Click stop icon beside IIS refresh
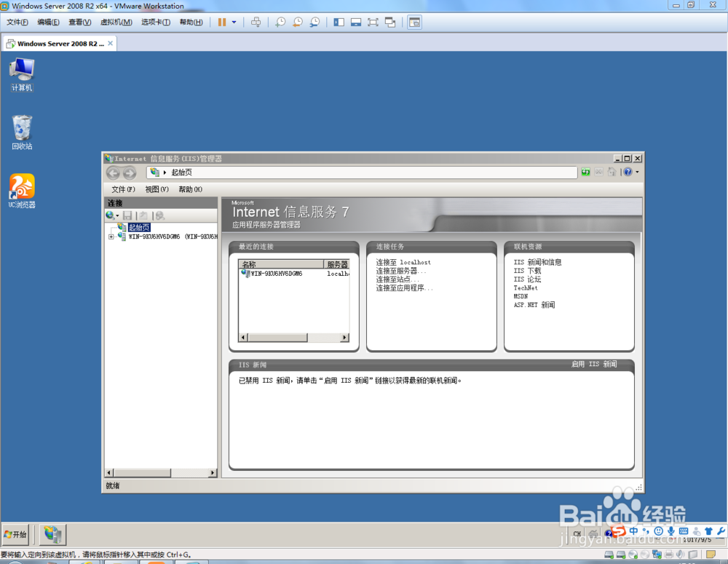Viewport: 728px width, 564px height. [x=599, y=172]
